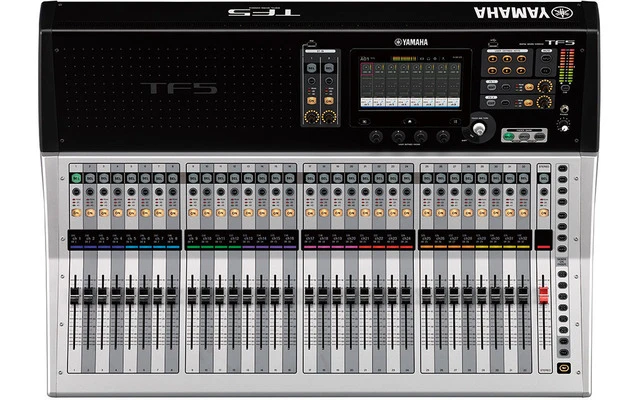Cue channel 10 with its CUE key
Image resolution: width=640 pixels, height=400 pixels.
[207, 191]
